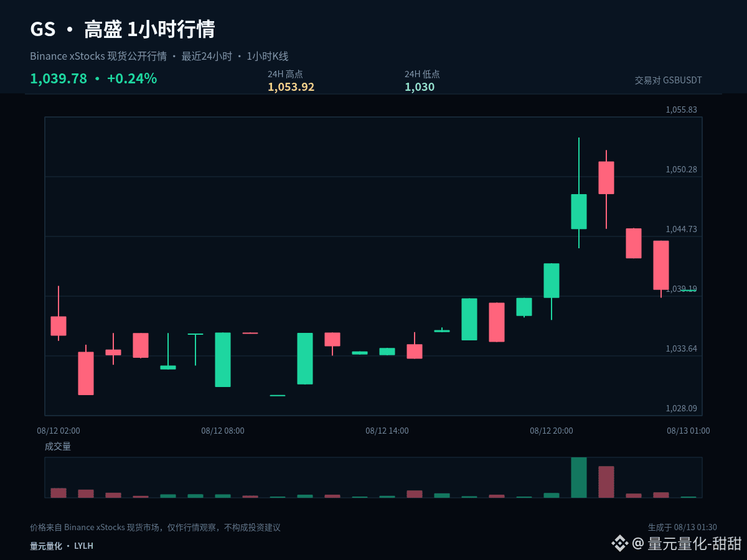This screenshot has width=747, height=560.
Task: Select the subtitle text 'Binance xStocks 现货公开行情'
Action: [98, 56]
